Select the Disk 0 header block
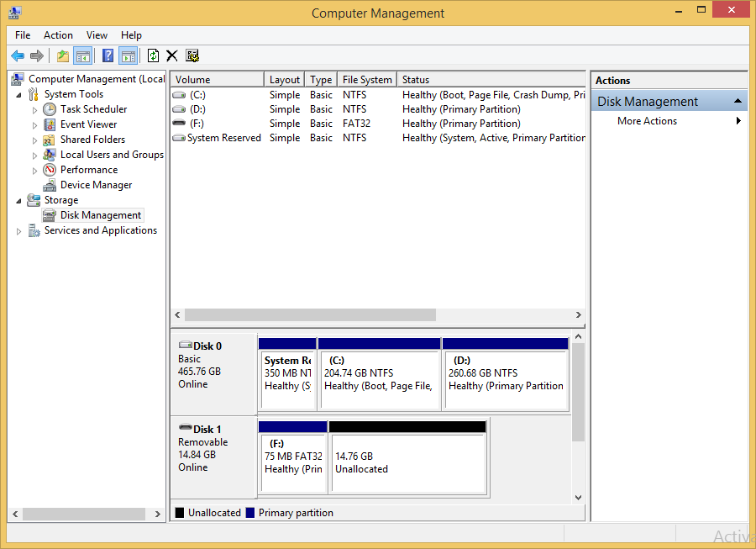This screenshot has height=549, width=756. [214, 372]
